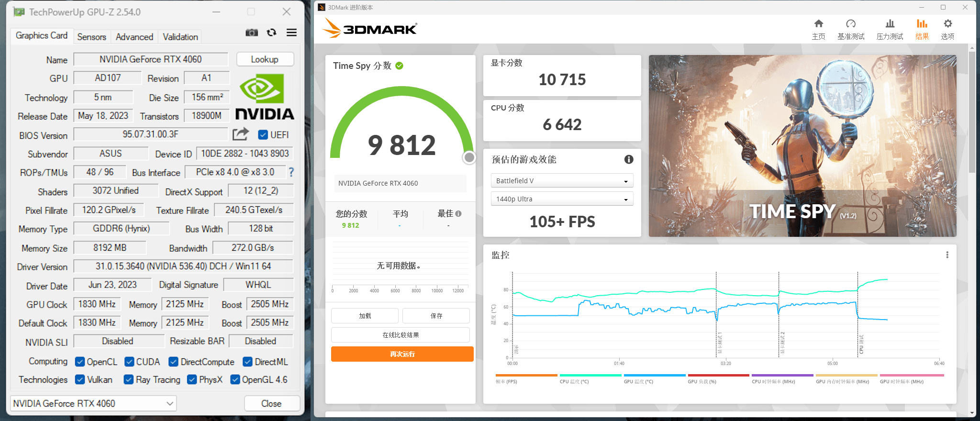This screenshot has height=421, width=980.
Task: Expand the 1440p Ultra resolution dropdown
Action: tap(562, 199)
